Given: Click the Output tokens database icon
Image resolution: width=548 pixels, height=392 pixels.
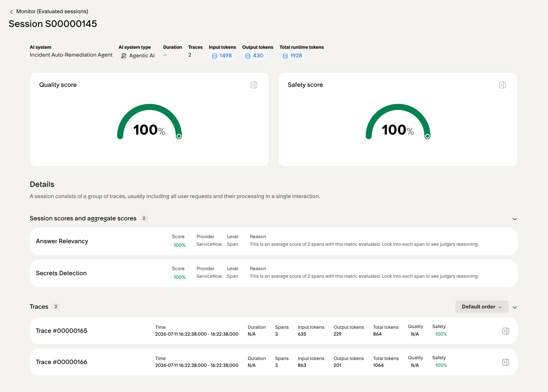Looking at the screenshot, I should tap(248, 56).
